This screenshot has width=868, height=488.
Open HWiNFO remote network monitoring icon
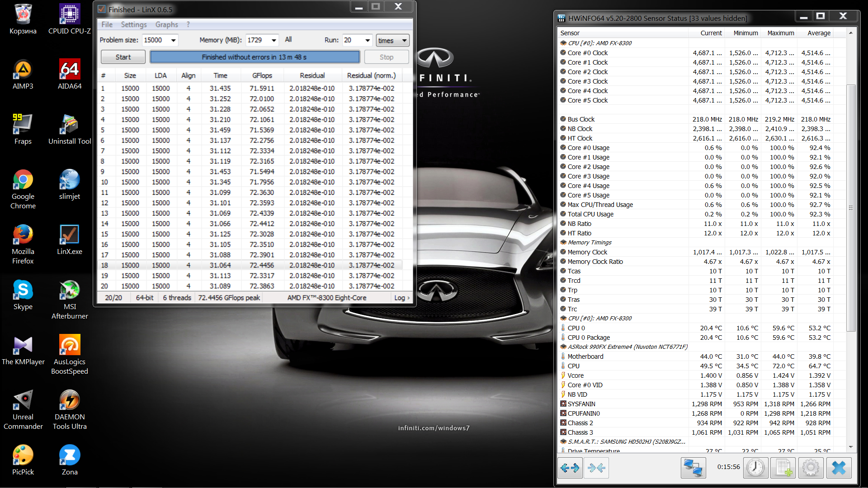(x=693, y=468)
